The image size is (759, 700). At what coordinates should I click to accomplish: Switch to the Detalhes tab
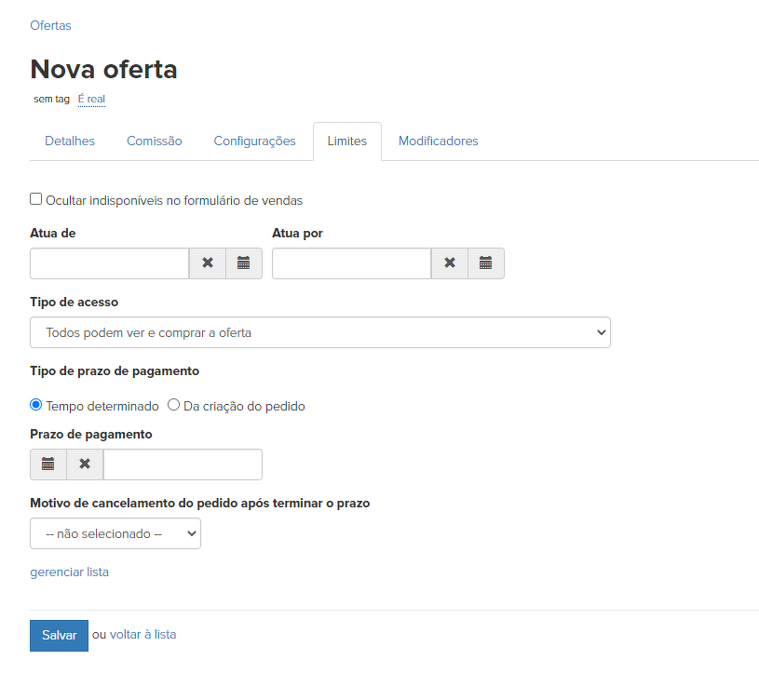(x=70, y=141)
